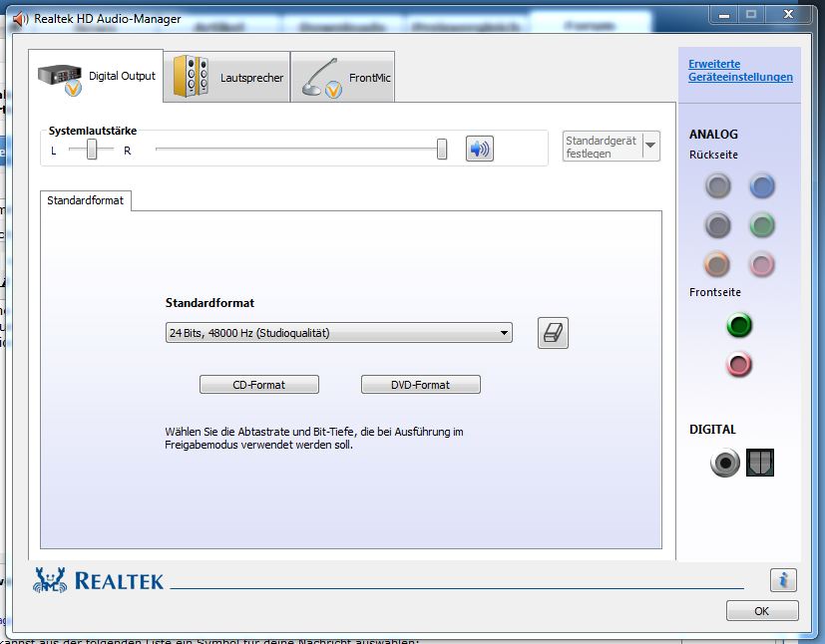
Task: Switch to the Digital Output tab
Action: (x=96, y=76)
